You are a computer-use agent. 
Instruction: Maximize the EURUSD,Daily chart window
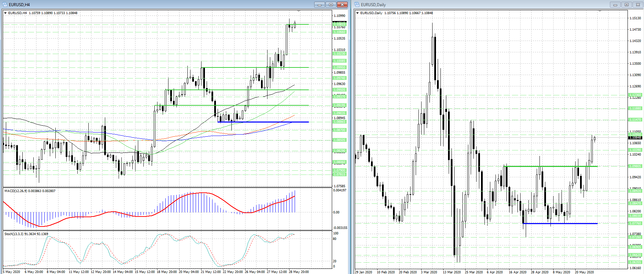tap(626, 4)
